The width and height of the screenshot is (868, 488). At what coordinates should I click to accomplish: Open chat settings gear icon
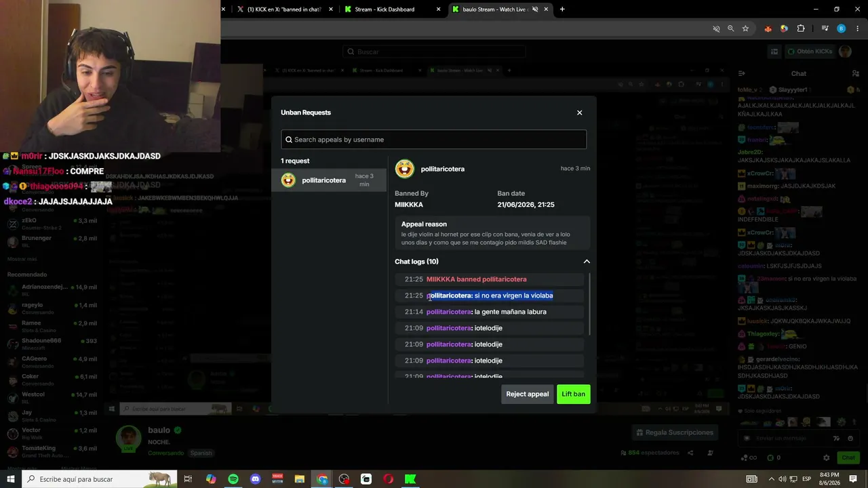[x=826, y=457]
